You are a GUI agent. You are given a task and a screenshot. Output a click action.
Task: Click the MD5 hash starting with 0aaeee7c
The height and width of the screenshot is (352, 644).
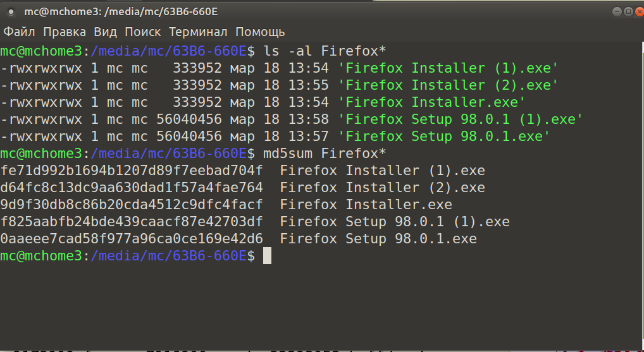click(x=132, y=239)
